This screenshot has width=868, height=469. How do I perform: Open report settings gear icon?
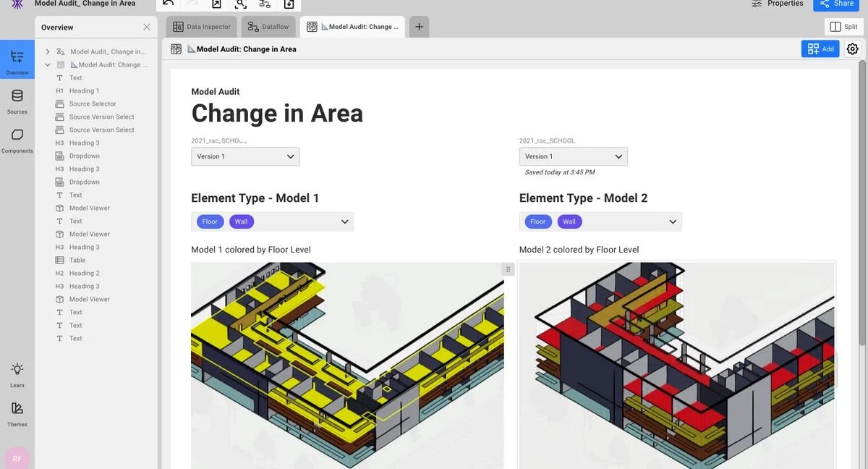[853, 48]
